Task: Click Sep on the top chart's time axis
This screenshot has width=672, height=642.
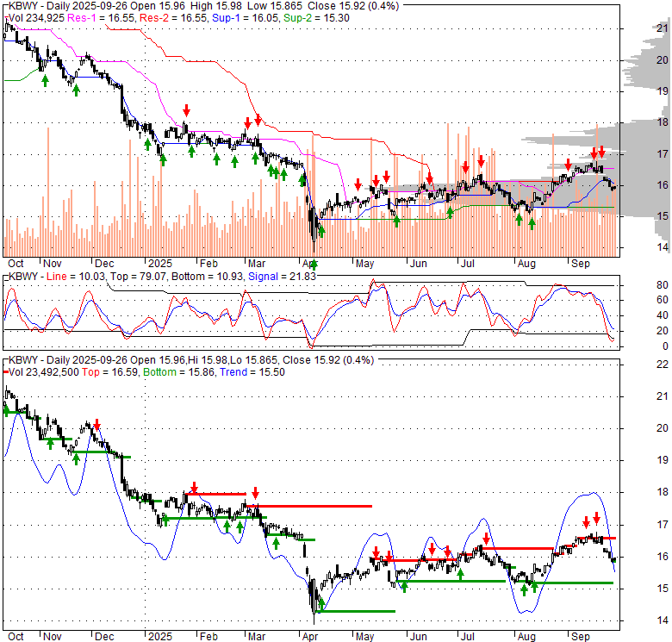Action: click(581, 264)
